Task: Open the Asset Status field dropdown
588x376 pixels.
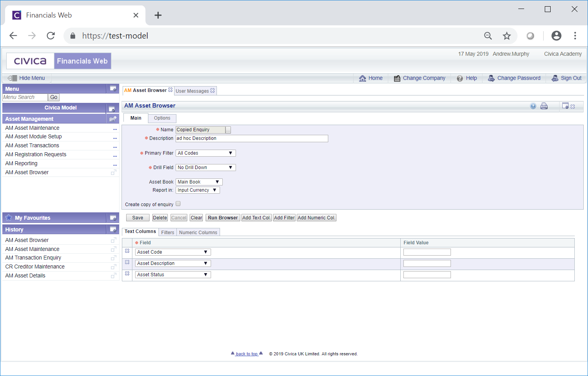Action: point(173,275)
